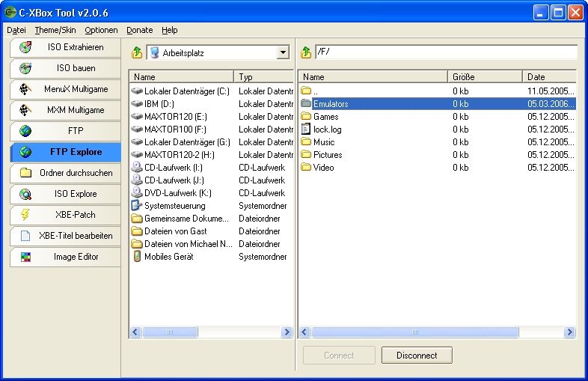The height and width of the screenshot is (381, 588).
Task: Select Gemeinsame Dokumente folder icon
Action: (x=137, y=219)
